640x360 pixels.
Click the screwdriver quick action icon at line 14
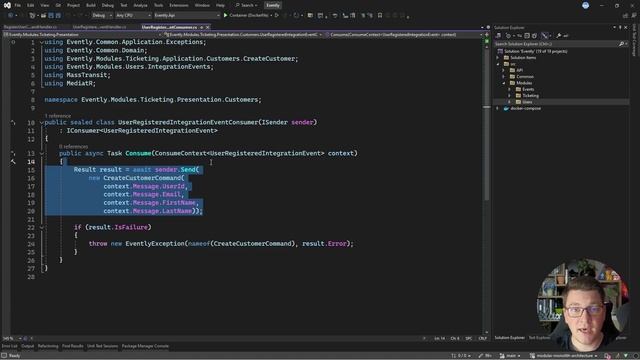pos(13,162)
